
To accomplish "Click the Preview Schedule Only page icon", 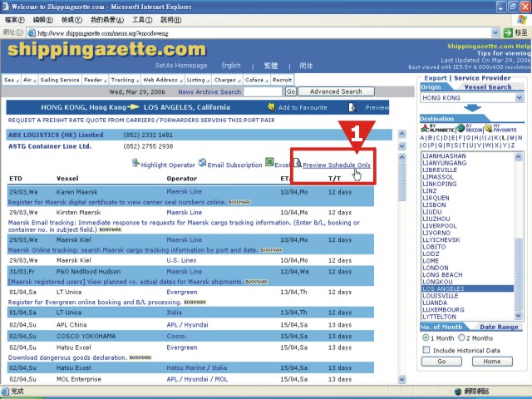I will click(298, 163).
